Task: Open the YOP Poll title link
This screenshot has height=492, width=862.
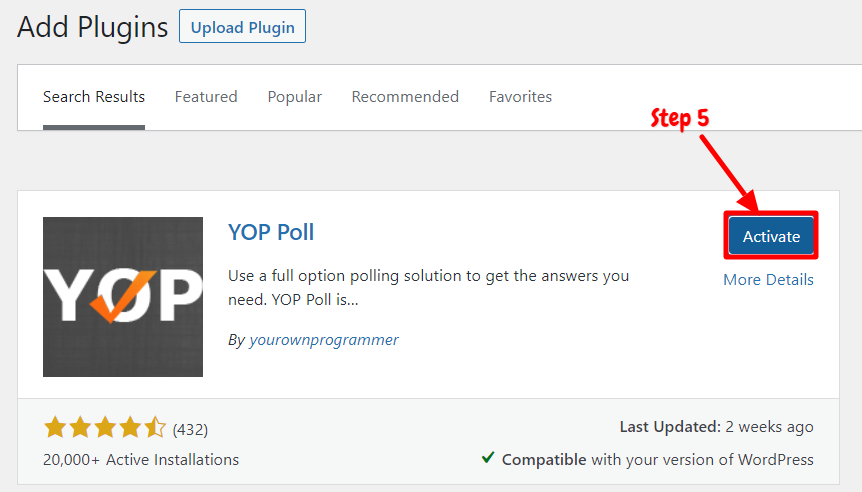Action: click(x=271, y=232)
